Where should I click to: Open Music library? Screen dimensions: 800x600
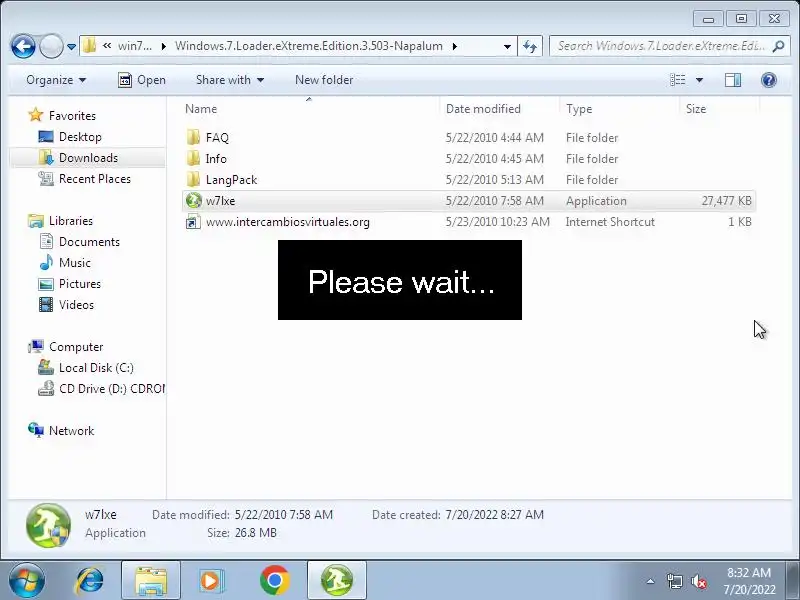pyautogui.click(x=74, y=262)
